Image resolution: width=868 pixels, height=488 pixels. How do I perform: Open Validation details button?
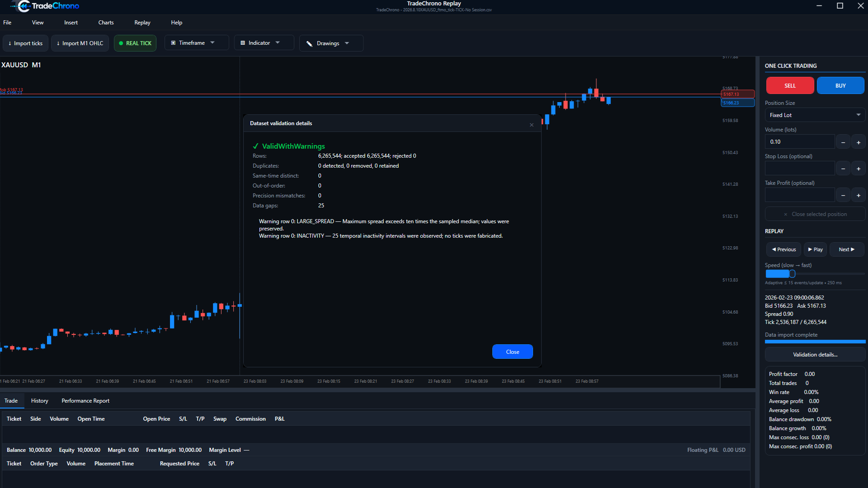coord(815,355)
